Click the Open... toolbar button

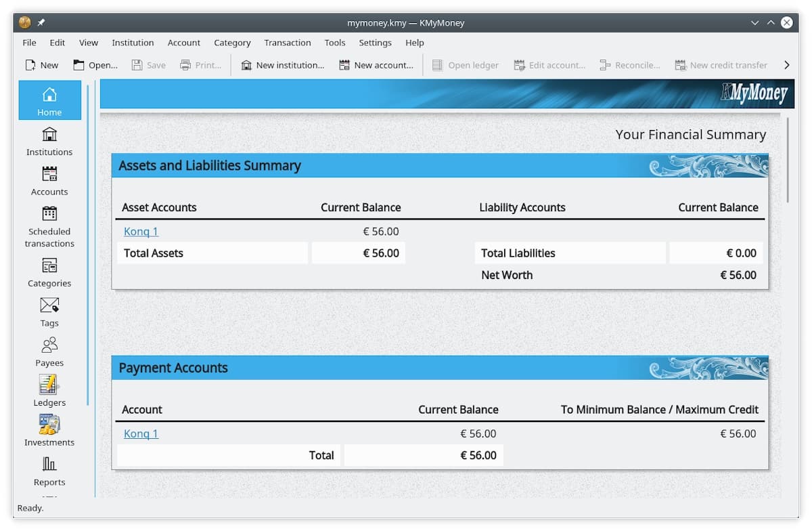click(95, 65)
